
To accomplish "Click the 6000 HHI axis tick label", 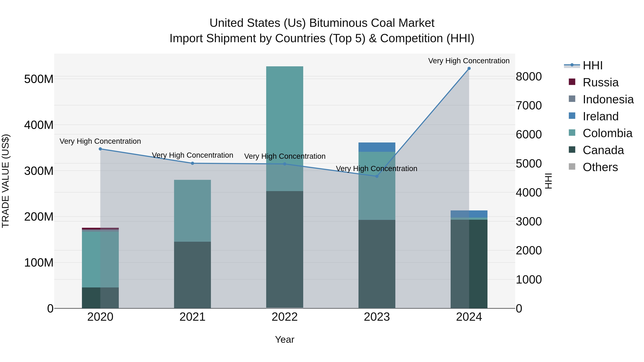I will (529, 134).
